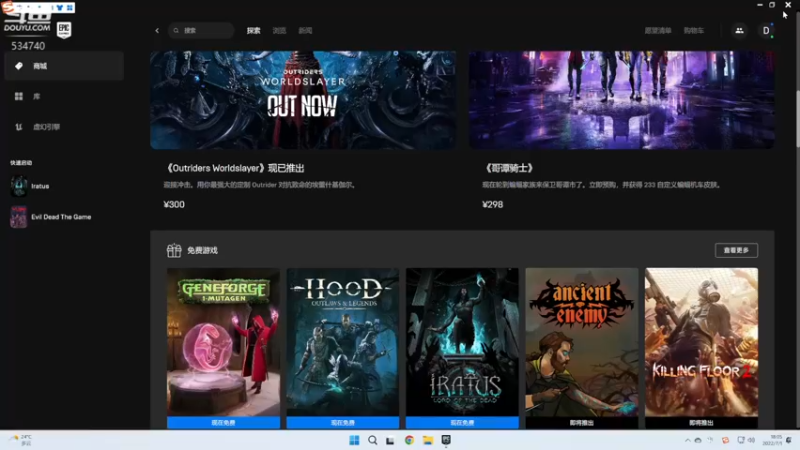Viewport: 800px width, 450px height.
Task: Click coming-soon label under Killing Floor 2
Action: coord(702,423)
